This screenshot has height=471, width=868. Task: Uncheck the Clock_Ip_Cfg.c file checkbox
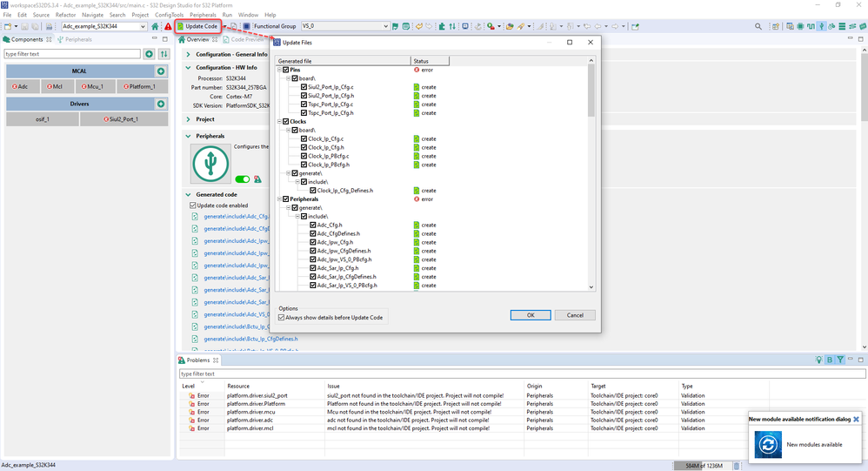click(304, 138)
